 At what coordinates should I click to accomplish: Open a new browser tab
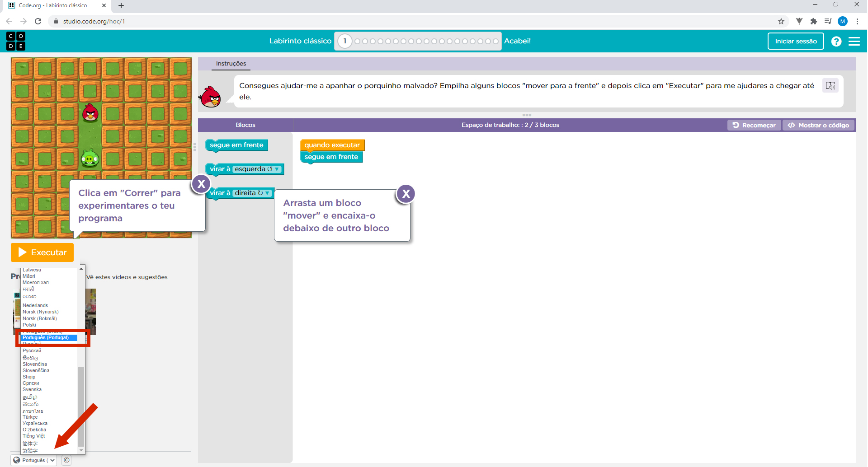(121, 5)
